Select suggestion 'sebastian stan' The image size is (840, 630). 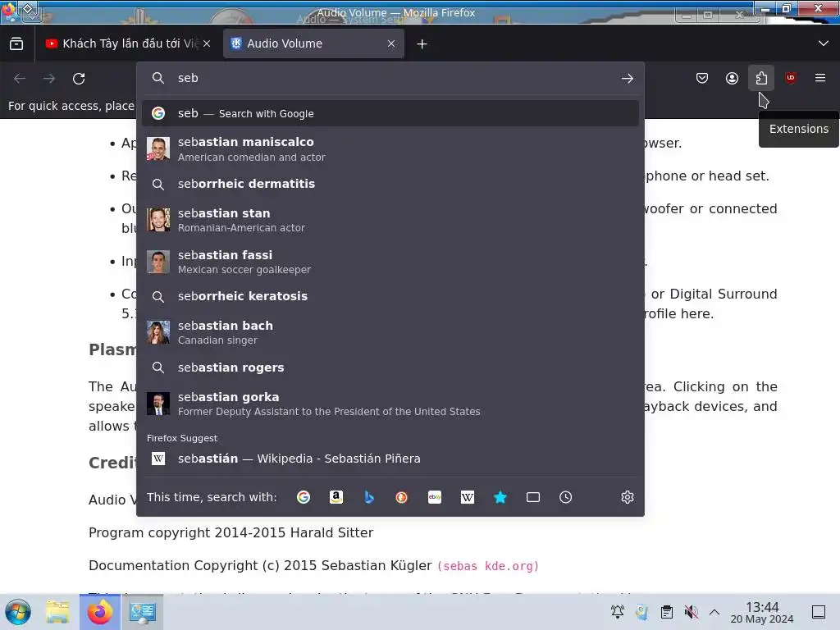[390, 220]
